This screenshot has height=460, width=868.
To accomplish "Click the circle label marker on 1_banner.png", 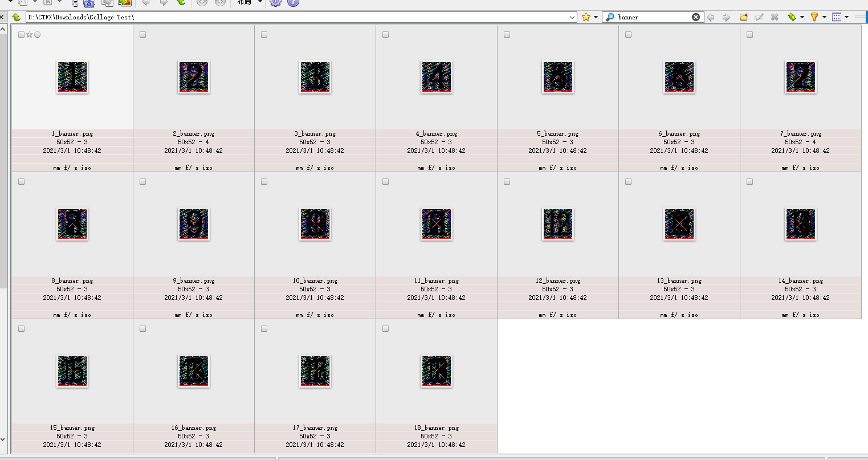I will [x=38, y=35].
